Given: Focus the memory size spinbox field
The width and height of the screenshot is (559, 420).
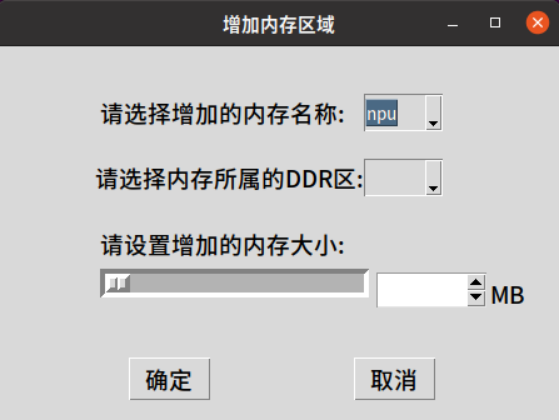Looking at the screenshot, I should click(423, 290).
